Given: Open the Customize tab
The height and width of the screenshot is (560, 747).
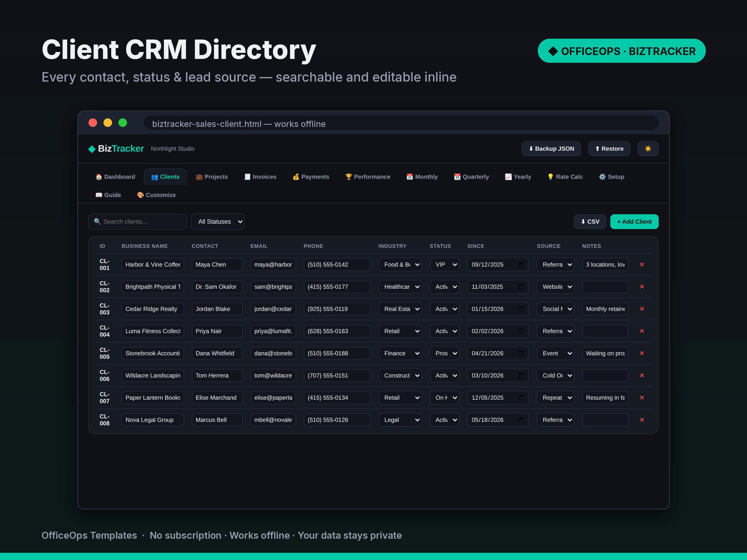Looking at the screenshot, I should point(156,195).
